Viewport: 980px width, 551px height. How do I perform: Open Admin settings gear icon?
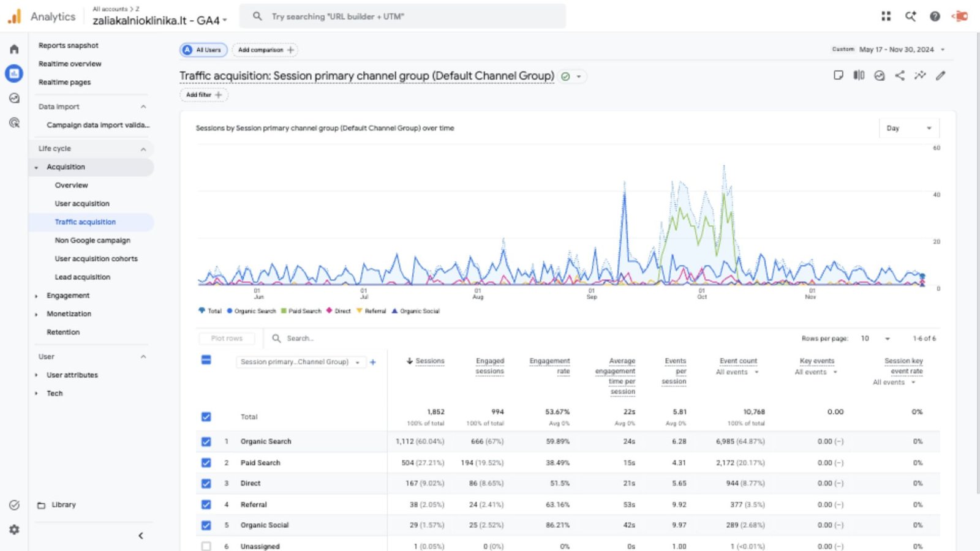tap(14, 530)
